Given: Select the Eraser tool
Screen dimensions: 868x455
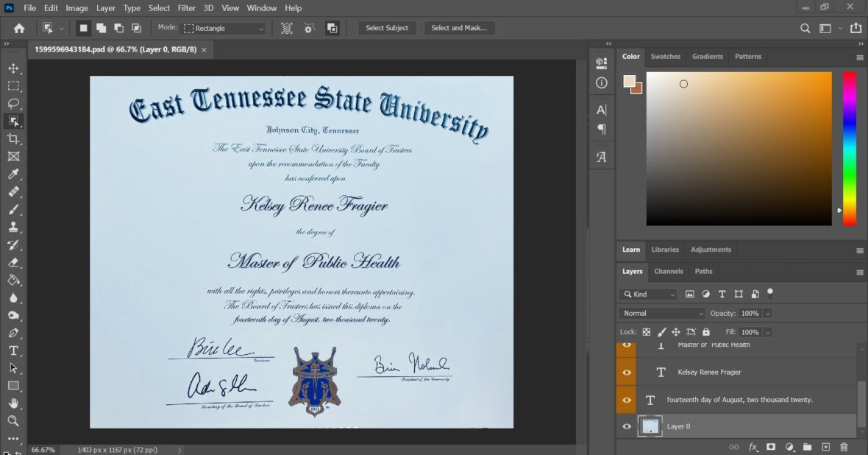Looking at the screenshot, I should (13, 263).
